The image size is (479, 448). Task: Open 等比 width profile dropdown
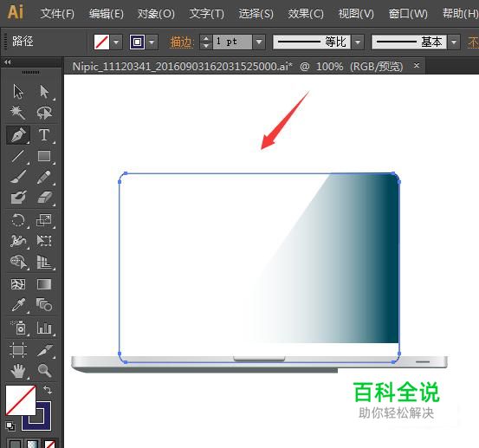(358, 42)
